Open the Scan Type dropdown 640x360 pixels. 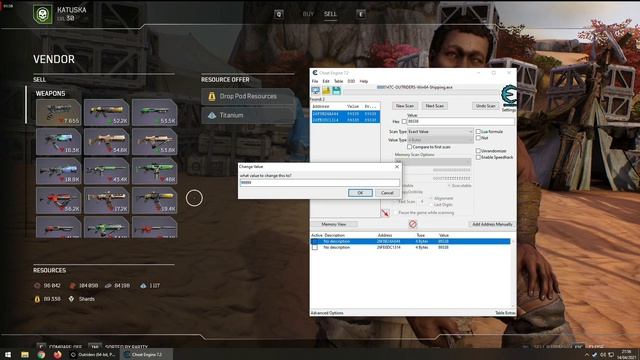(x=440, y=132)
